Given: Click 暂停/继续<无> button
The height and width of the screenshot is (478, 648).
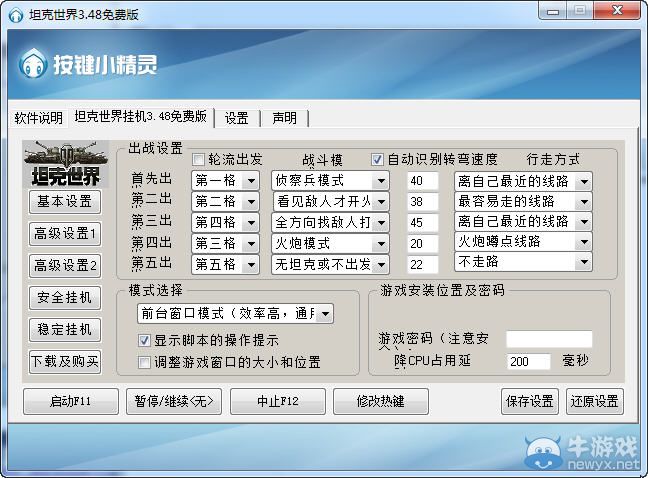Looking at the screenshot, I should pos(174,401).
